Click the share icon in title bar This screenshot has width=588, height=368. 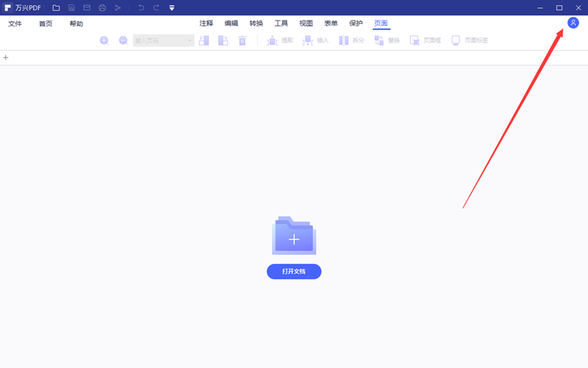click(118, 7)
